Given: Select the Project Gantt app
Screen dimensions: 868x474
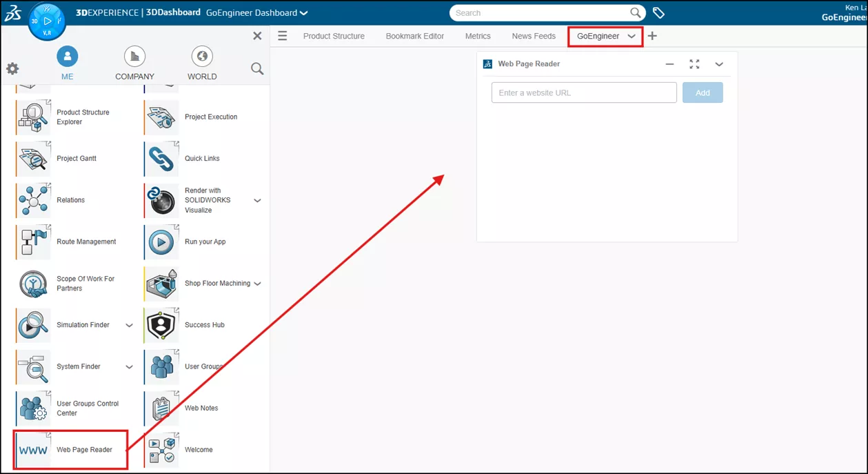Looking at the screenshot, I should click(32, 158).
